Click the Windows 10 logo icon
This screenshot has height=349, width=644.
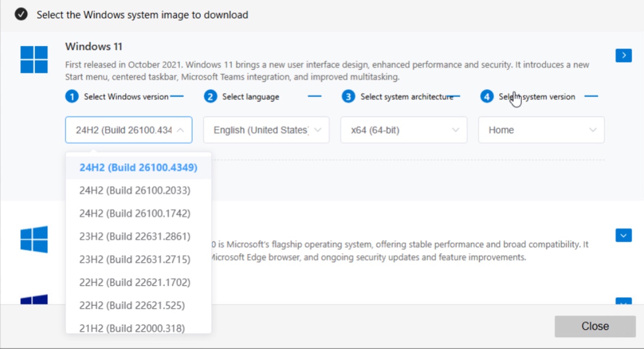coord(34,239)
